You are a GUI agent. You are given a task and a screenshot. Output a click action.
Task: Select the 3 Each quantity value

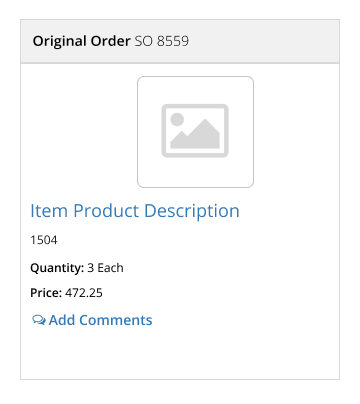tap(105, 268)
